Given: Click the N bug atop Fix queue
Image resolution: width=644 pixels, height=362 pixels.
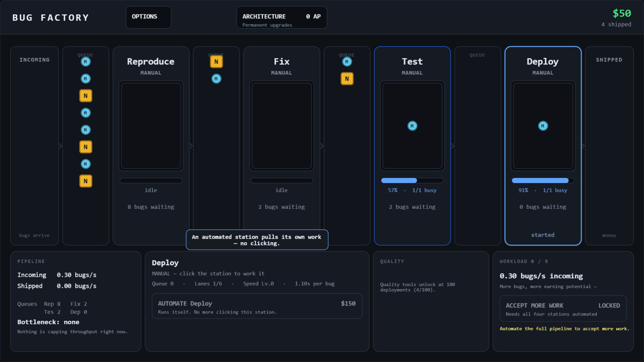Looking at the screenshot, I should point(216,62).
